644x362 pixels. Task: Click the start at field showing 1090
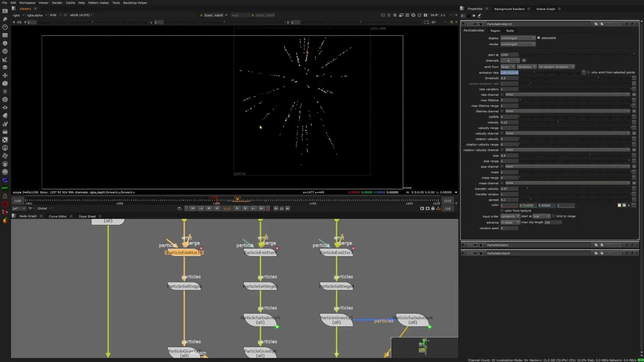coord(509,55)
